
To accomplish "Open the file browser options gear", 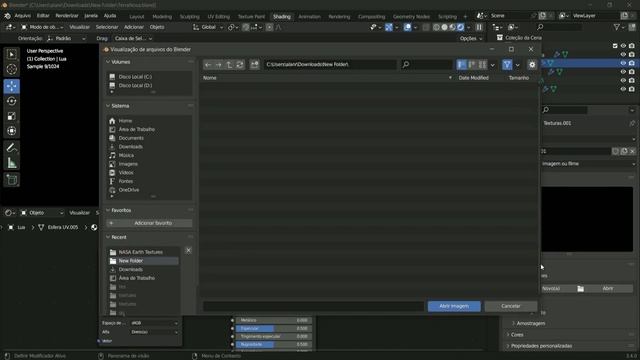I will [532, 64].
